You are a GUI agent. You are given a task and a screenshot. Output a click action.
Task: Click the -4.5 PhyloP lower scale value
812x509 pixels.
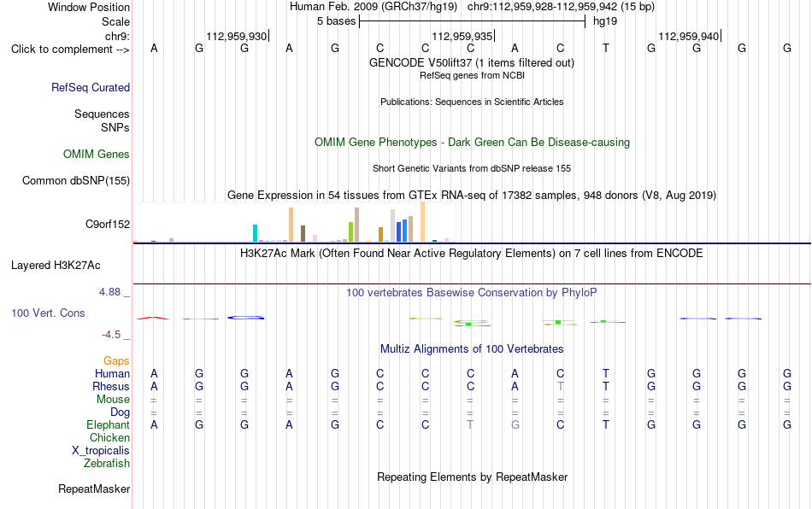click(x=111, y=335)
